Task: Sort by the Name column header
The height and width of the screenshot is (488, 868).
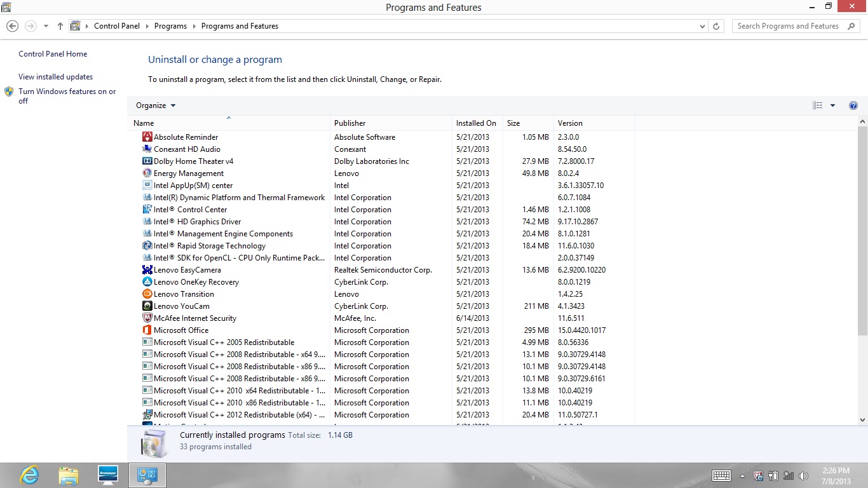Action: (x=229, y=123)
